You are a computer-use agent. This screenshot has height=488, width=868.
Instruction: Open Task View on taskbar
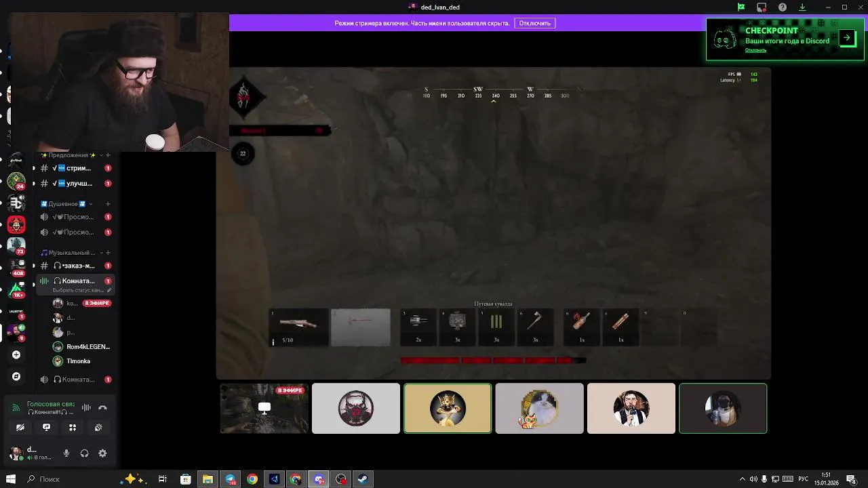click(163, 479)
